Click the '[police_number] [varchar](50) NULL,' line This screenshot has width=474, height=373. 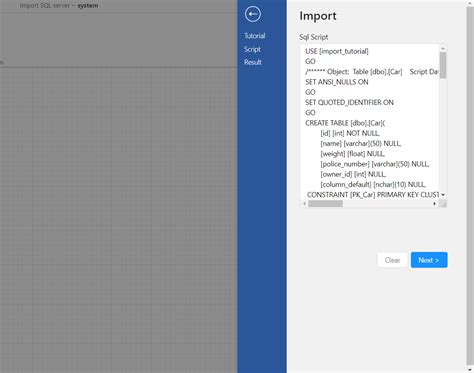[375, 164]
